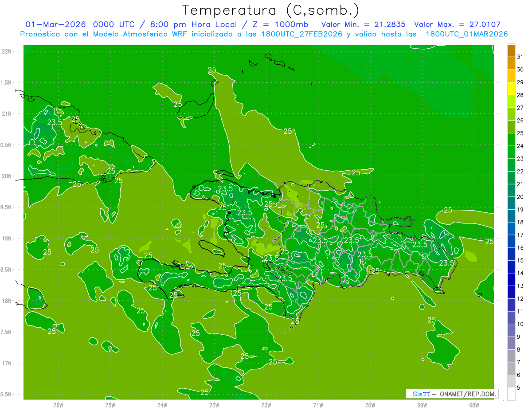Screen dimensions: 532x411
Task: Click the "Sisπ – ONAMET/REP.DOM." credit label
Action: (x=452, y=394)
